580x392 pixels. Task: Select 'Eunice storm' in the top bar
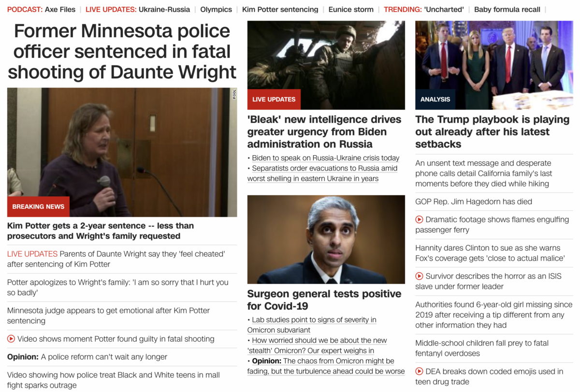click(351, 9)
